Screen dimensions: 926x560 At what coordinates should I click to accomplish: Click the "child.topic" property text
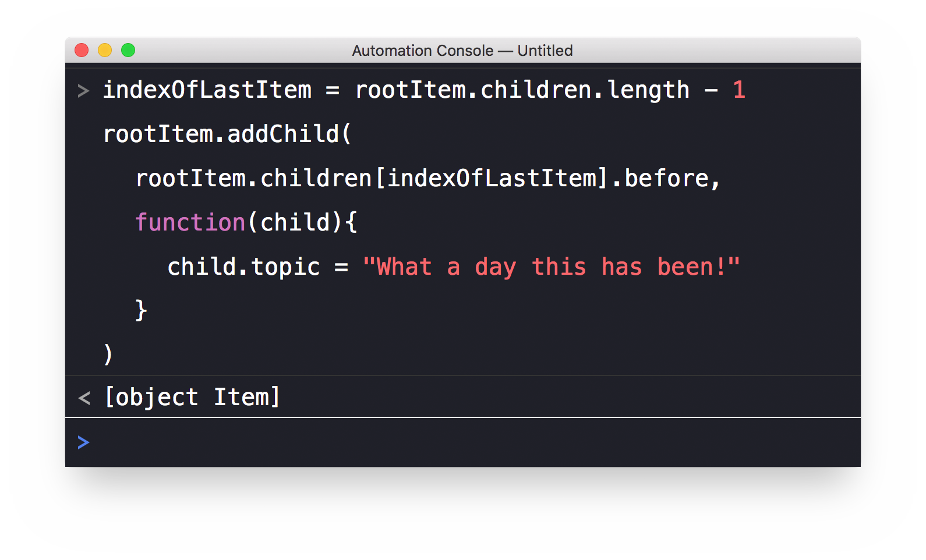(x=243, y=267)
